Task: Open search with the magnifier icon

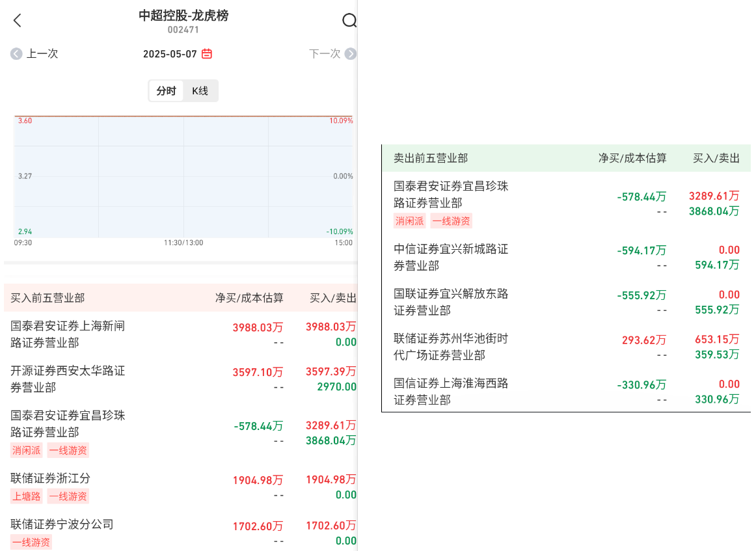Action: (349, 21)
